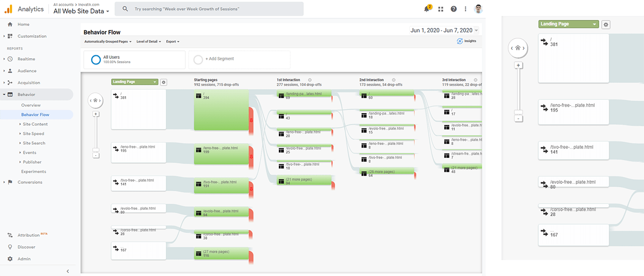Image resolution: width=644 pixels, height=276 pixels.
Task: Close the 1st Interaction column
Action: [310, 80]
